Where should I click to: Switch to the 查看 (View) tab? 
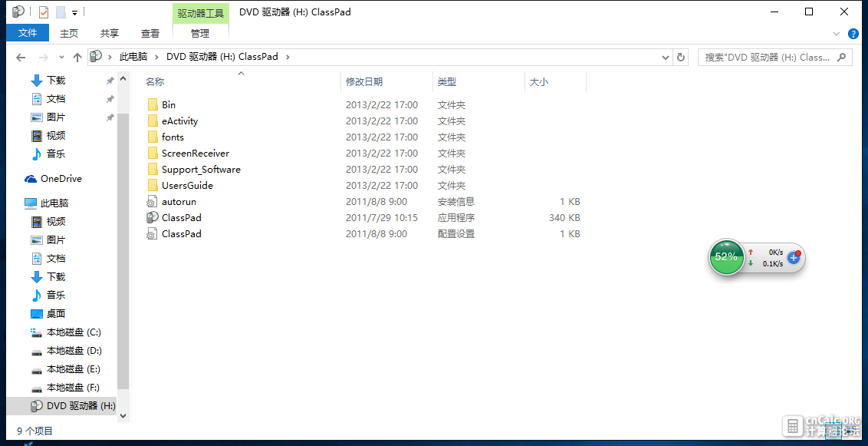(150, 33)
